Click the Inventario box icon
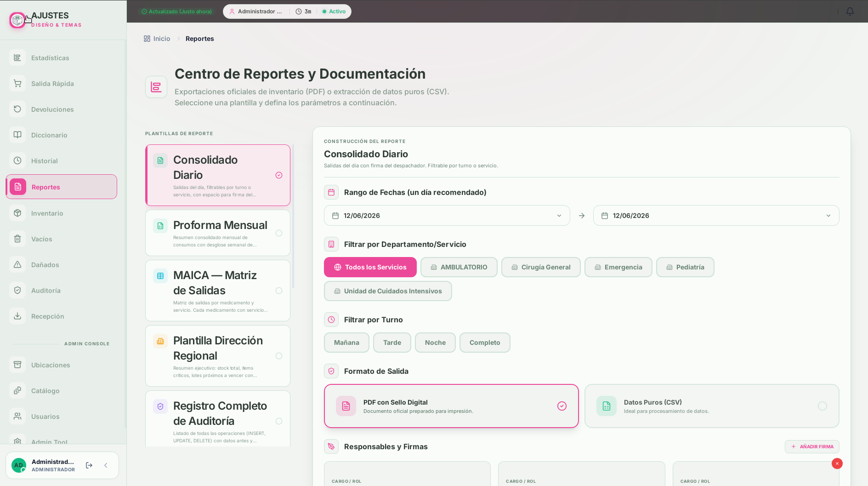The width and height of the screenshot is (868, 486). 17,213
